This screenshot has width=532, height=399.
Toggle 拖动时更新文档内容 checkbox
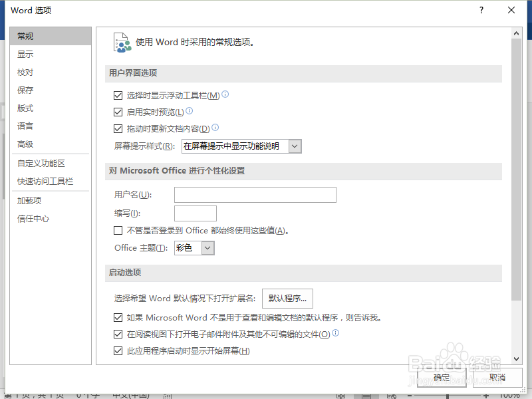pos(118,128)
